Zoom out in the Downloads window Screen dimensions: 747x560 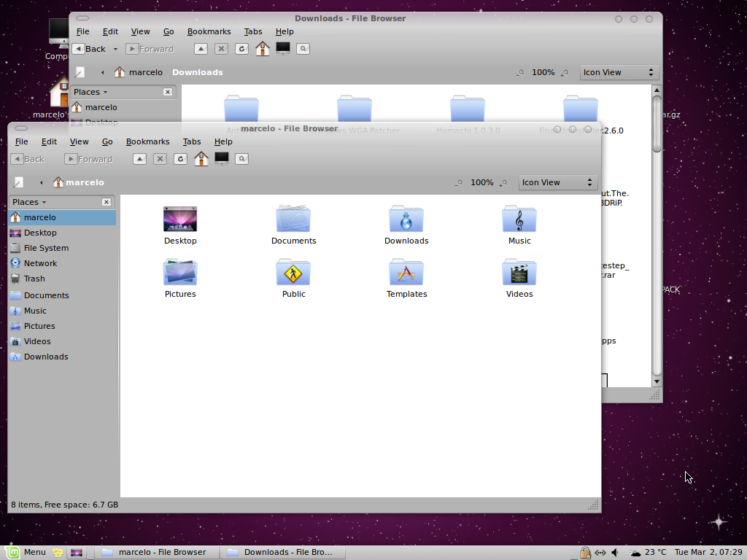pos(520,72)
